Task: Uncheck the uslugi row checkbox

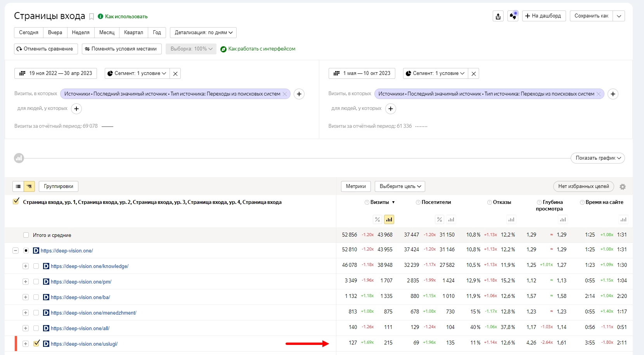Action: (x=36, y=343)
